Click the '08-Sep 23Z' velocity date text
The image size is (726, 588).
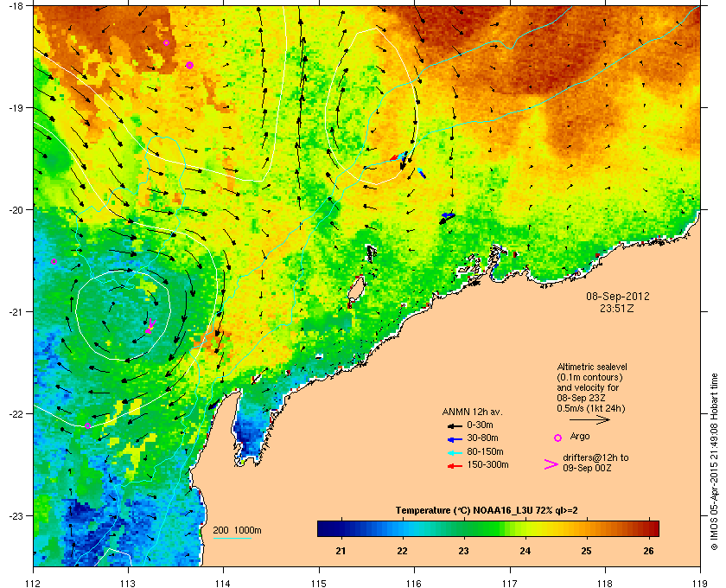pyautogui.click(x=581, y=399)
